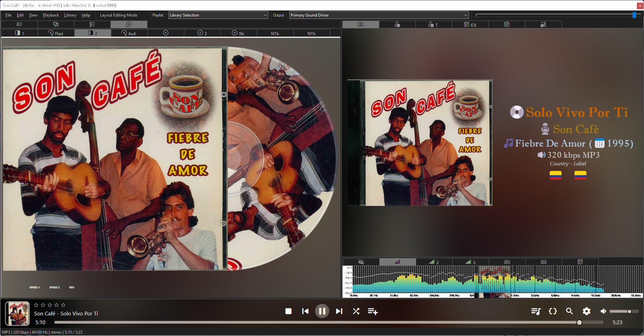Screen dimensions: 644x336
Task: Click the 320 kbps MP3 text
Action: coord(573,155)
